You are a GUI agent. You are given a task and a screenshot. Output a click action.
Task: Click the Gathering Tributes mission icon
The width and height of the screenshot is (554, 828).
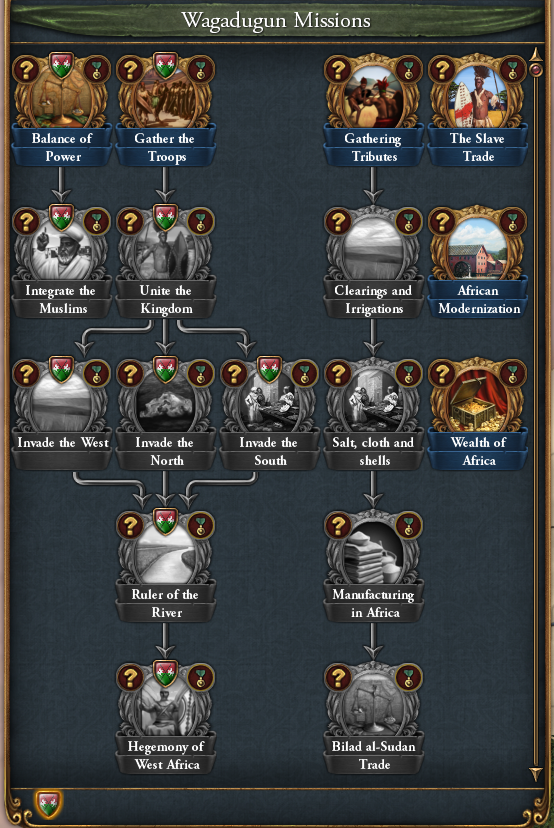click(373, 98)
